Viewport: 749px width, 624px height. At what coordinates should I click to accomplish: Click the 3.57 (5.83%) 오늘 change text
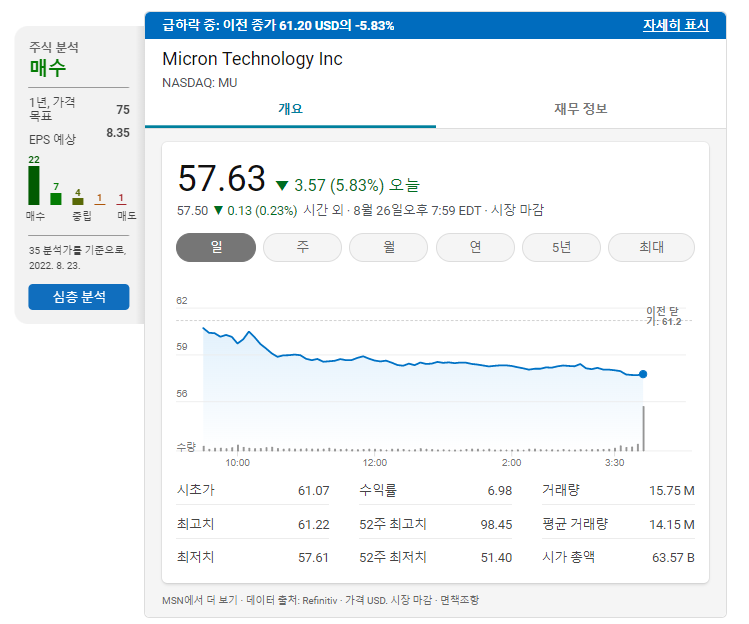tap(356, 185)
